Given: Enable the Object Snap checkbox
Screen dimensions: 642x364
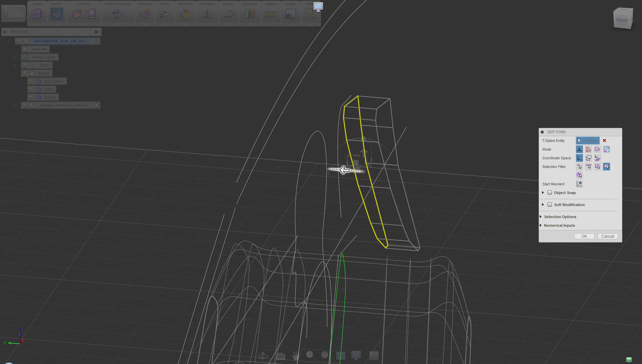Looking at the screenshot, I should pos(550,193).
